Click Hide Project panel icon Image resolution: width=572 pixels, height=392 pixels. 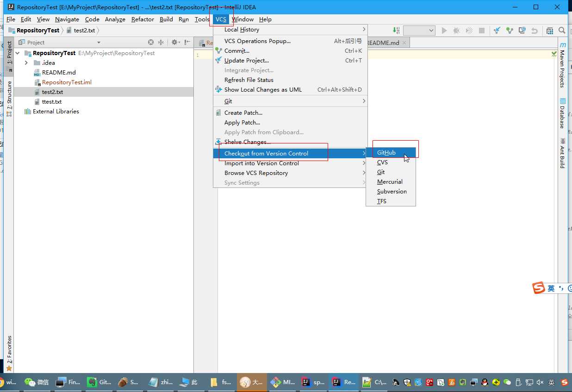pos(187,42)
